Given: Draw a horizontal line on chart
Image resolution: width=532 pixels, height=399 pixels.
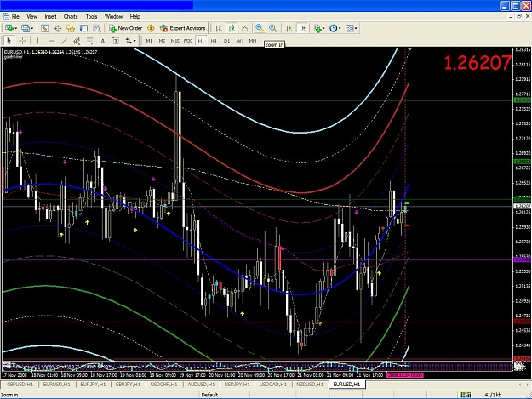Looking at the screenshot, I should pyautogui.click(x=51, y=41).
